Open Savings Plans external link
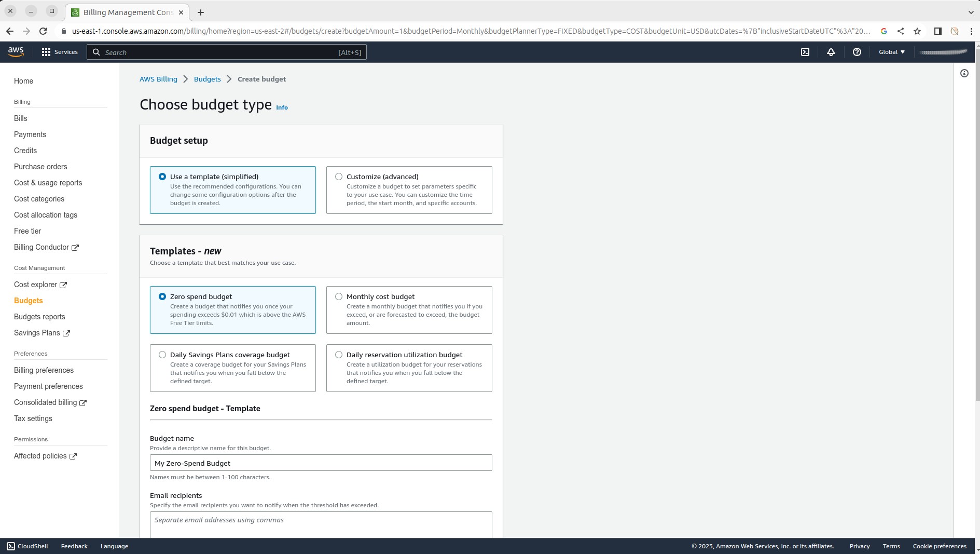Image resolution: width=980 pixels, height=554 pixels. 42,333
